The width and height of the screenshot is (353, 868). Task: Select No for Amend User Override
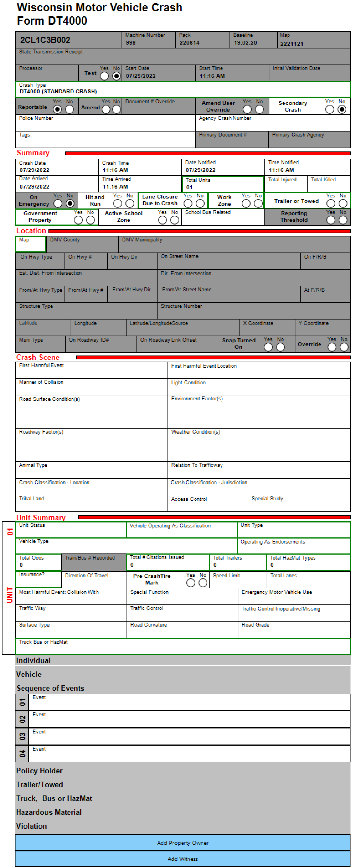point(259,110)
